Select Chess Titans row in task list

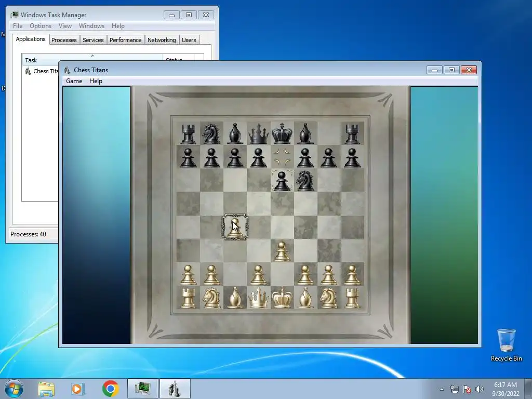[x=42, y=71]
